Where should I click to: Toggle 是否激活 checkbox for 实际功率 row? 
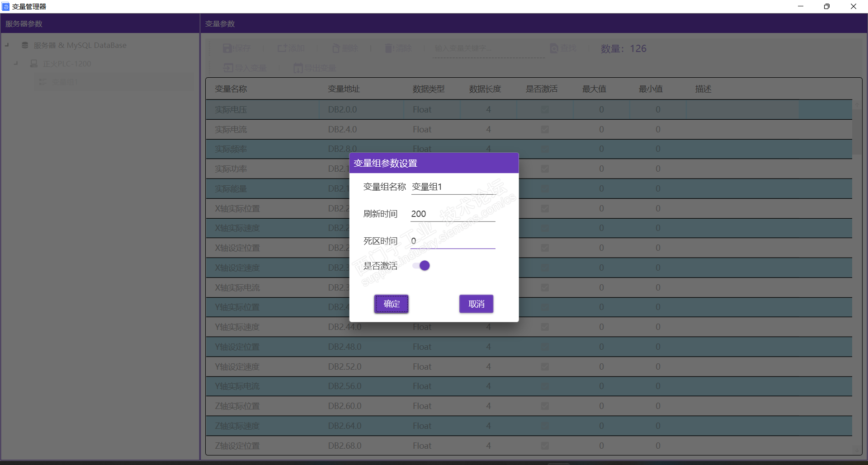click(x=545, y=169)
